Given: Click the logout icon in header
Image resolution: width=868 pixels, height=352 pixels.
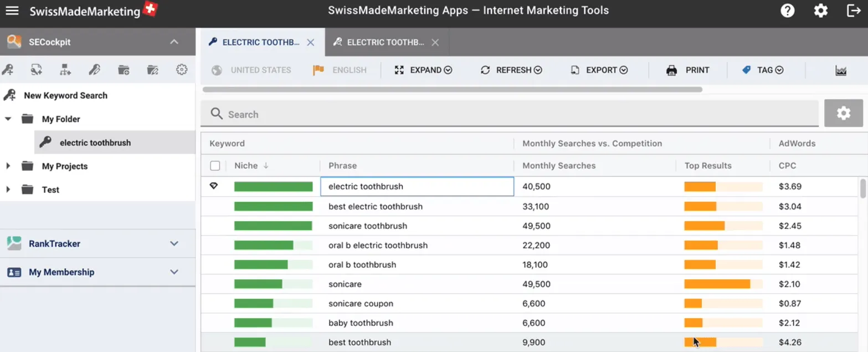Looking at the screenshot, I should 854,11.
